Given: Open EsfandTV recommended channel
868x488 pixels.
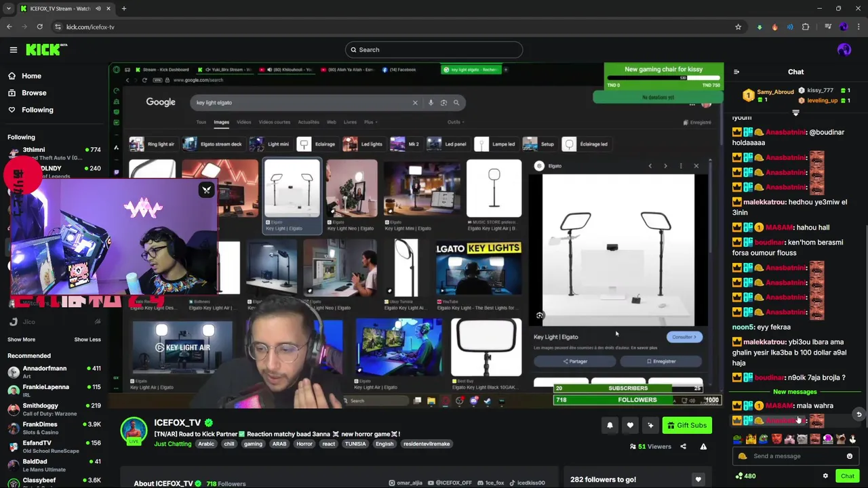Looking at the screenshot, I should tap(54, 447).
